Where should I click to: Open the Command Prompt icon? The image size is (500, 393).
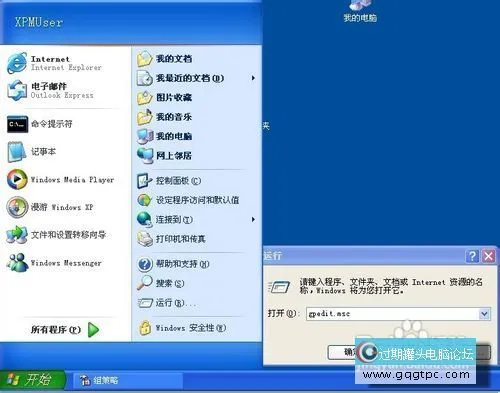(17, 124)
